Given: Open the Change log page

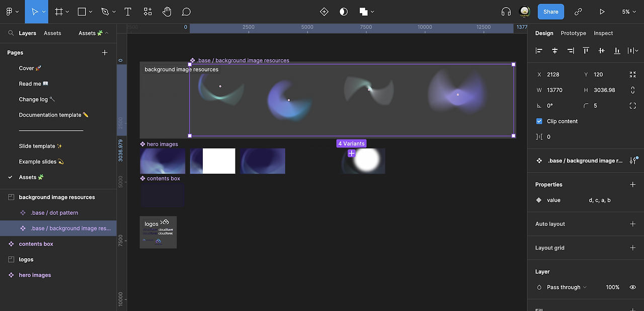Looking at the screenshot, I should pos(37,100).
